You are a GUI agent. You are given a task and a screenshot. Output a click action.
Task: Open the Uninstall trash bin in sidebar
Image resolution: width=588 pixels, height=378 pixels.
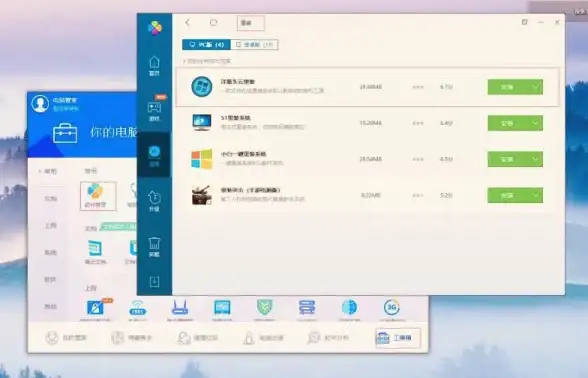(x=154, y=246)
